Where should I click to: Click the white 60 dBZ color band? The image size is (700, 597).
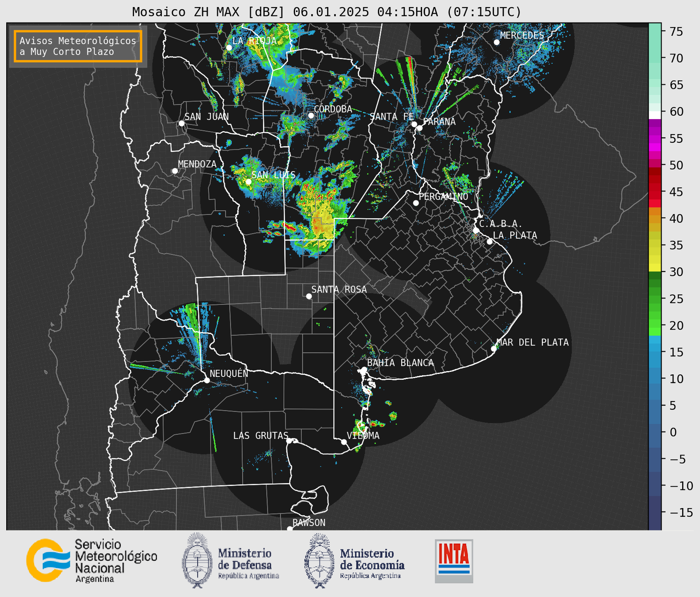click(x=655, y=115)
